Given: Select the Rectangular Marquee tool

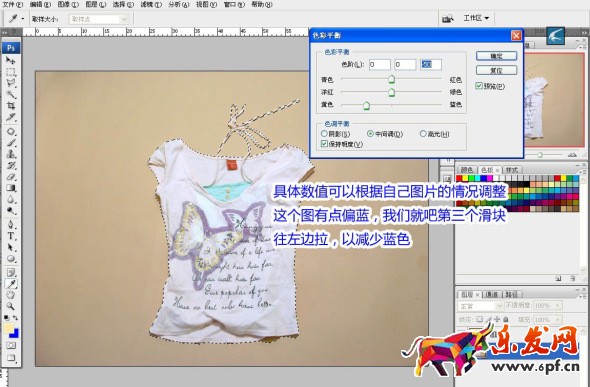Looking at the screenshot, I should pyautogui.click(x=11, y=72).
